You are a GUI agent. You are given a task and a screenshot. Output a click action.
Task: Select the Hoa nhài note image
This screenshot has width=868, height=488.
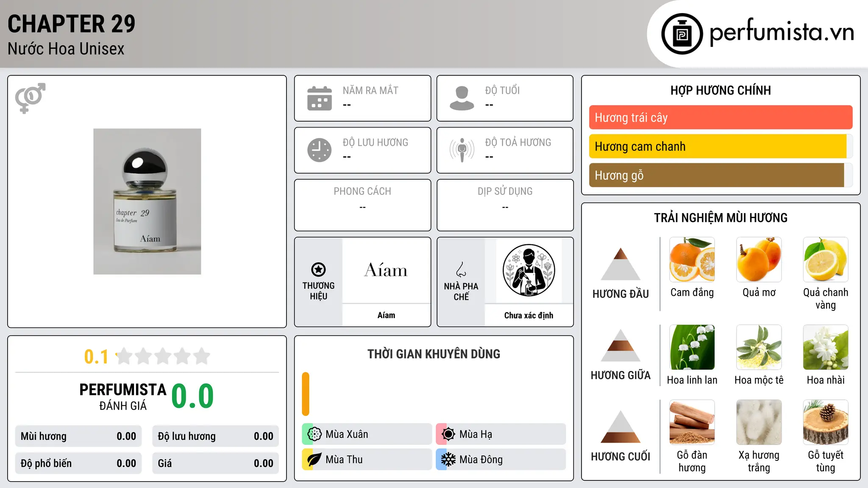tap(826, 347)
